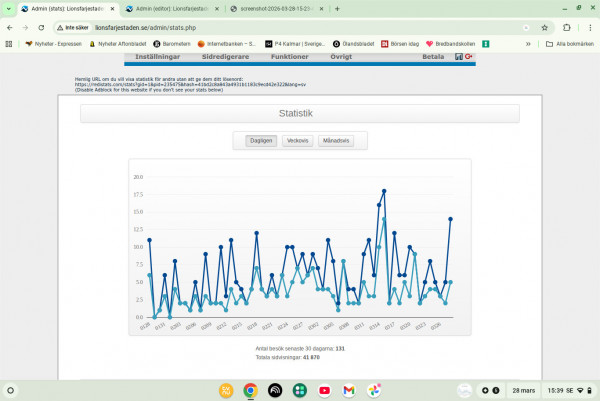The image size is (600, 401).
Task: Open the Extensions puzzle icon
Action: point(566,28)
